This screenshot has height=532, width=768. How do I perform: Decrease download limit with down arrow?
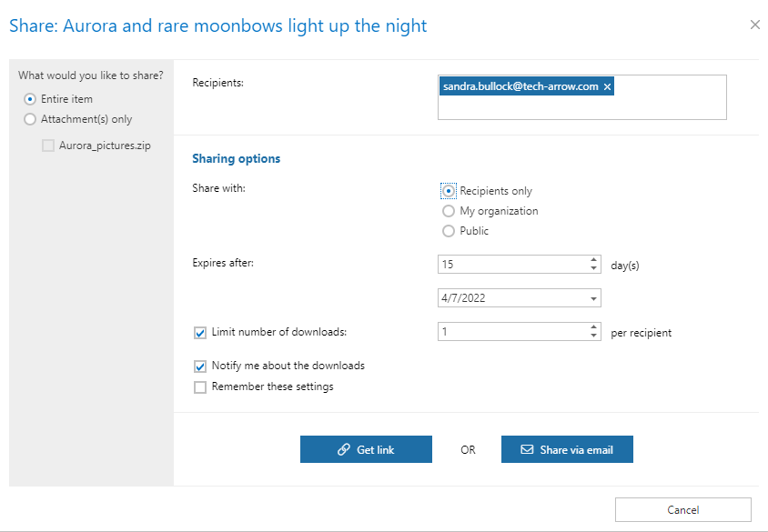[594, 336]
